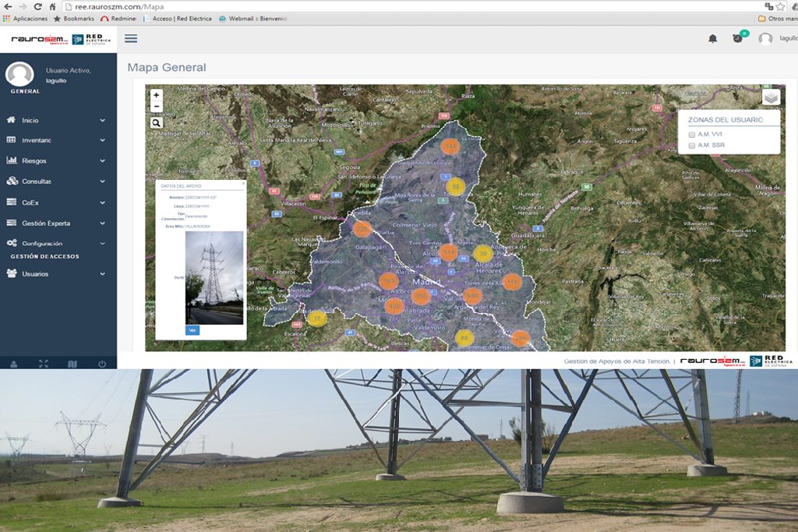
Task: Enable the A.M. SSR zone checkbox
Action: click(x=692, y=146)
